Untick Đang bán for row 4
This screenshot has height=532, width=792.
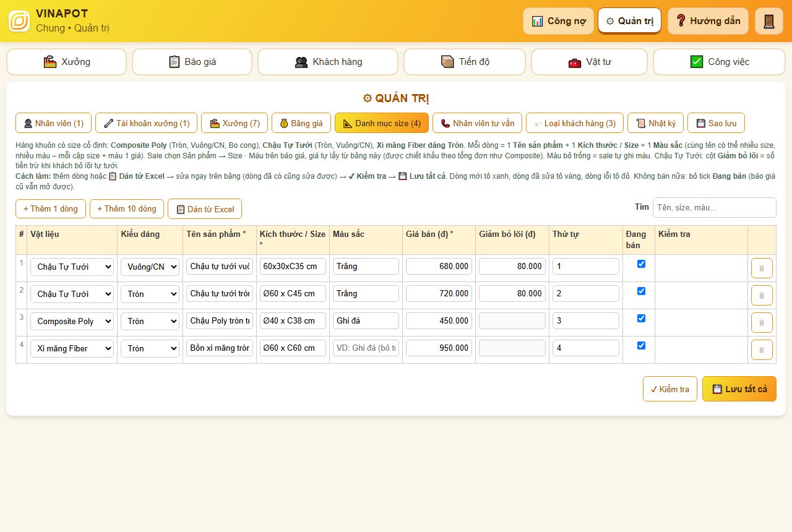coord(641,345)
